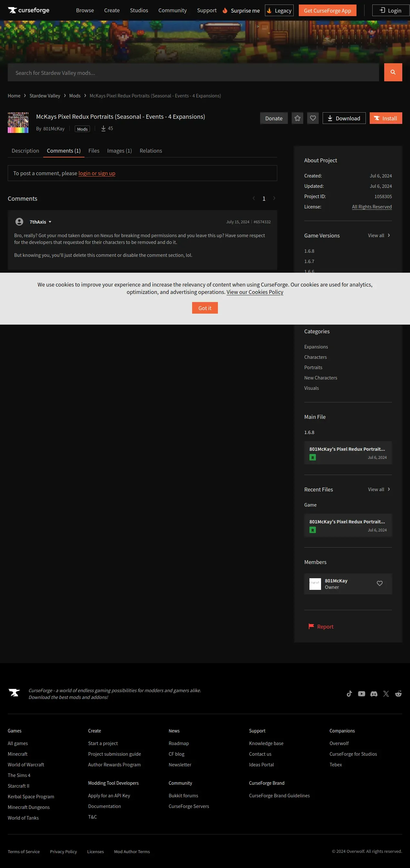410x868 pixels.
Task: Click the 801McKay member avatar
Action: (x=315, y=584)
